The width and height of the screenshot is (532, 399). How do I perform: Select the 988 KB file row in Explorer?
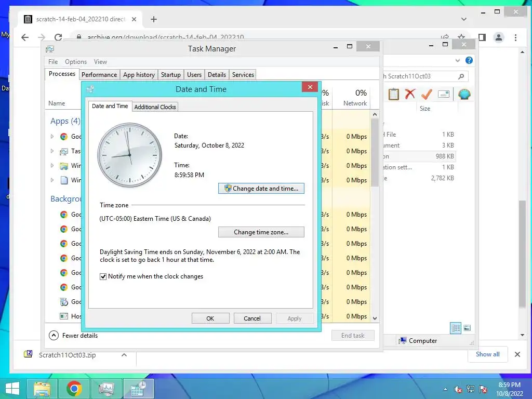(x=420, y=156)
